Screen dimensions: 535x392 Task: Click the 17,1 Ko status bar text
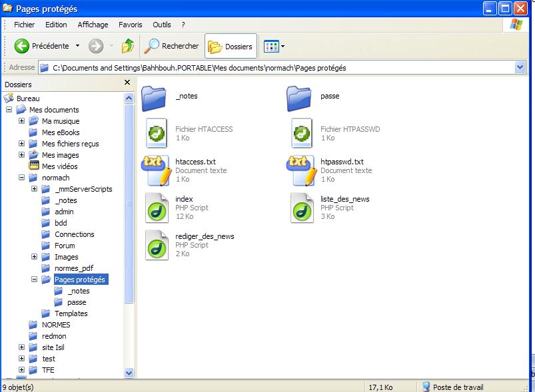point(380,387)
